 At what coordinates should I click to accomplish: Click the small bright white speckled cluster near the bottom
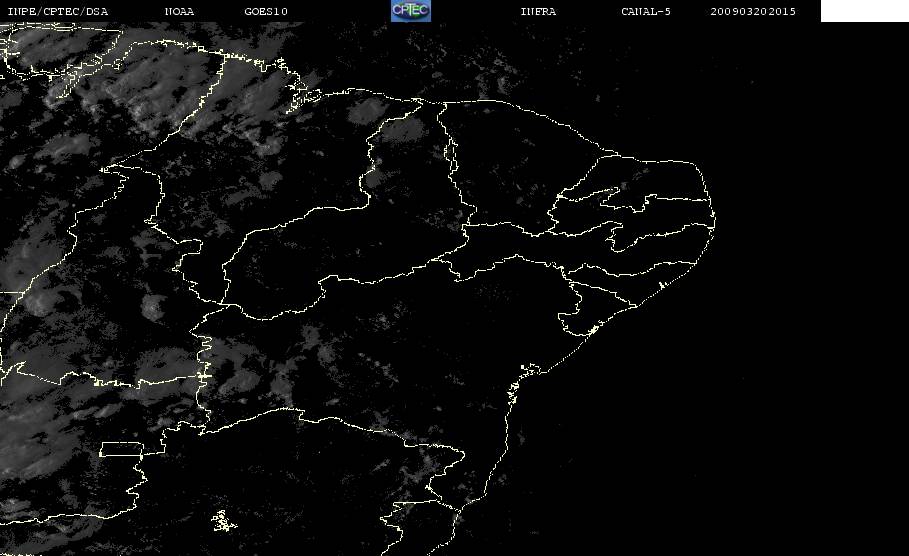223,521
